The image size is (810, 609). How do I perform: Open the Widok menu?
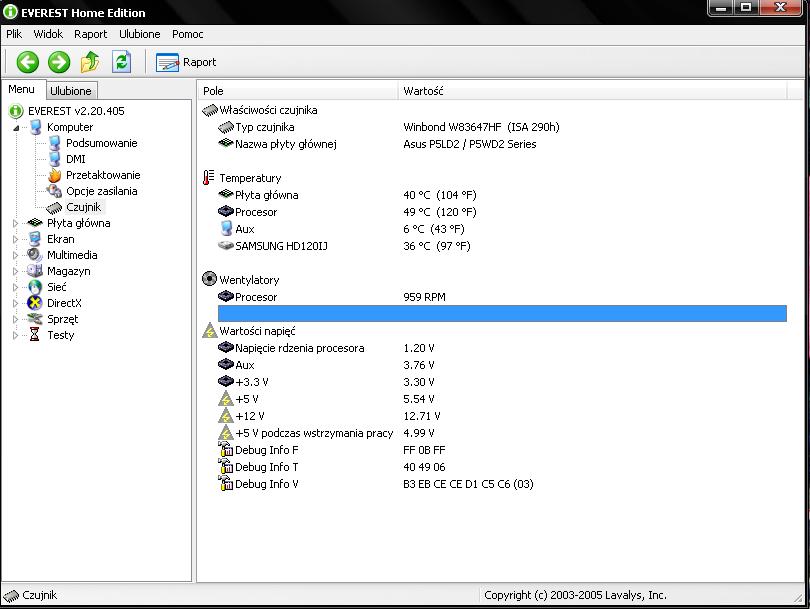pyautogui.click(x=48, y=34)
